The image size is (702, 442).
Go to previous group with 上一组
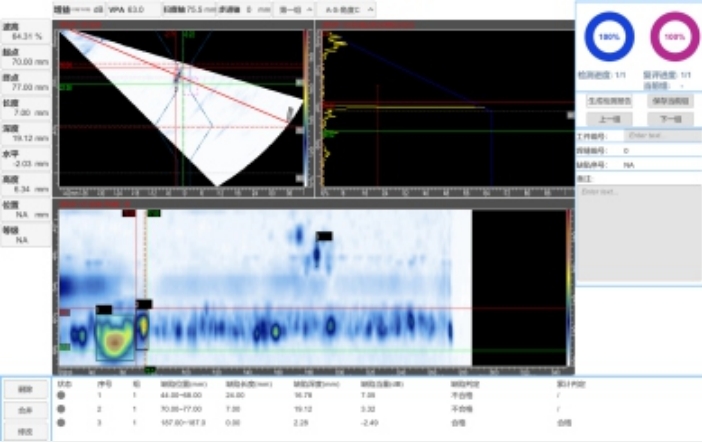pyautogui.click(x=607, y=118)
